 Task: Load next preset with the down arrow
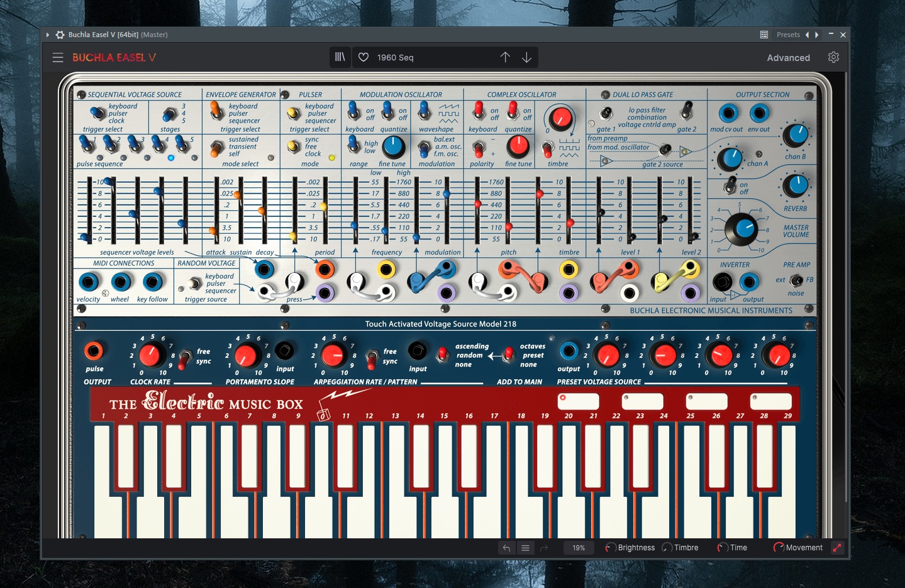tap(526, 57)
